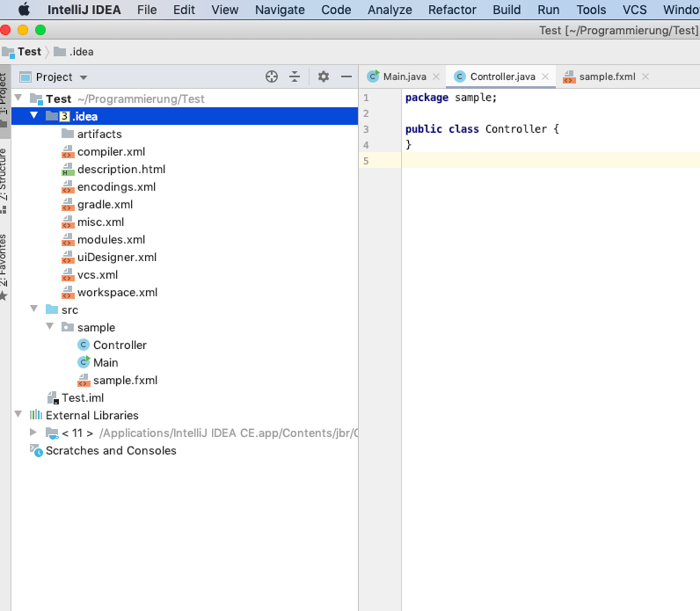This screenshot has width=700, height=611.
Task: Toggle the Favorites tool window sidebar button
Action: [x=4, y=264]
